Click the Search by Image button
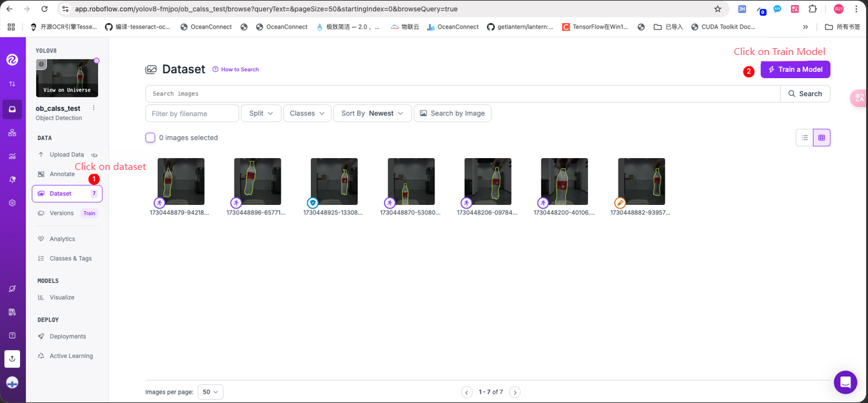The height and width of the screenshot is (403, 868). click(x=452, y=113)
